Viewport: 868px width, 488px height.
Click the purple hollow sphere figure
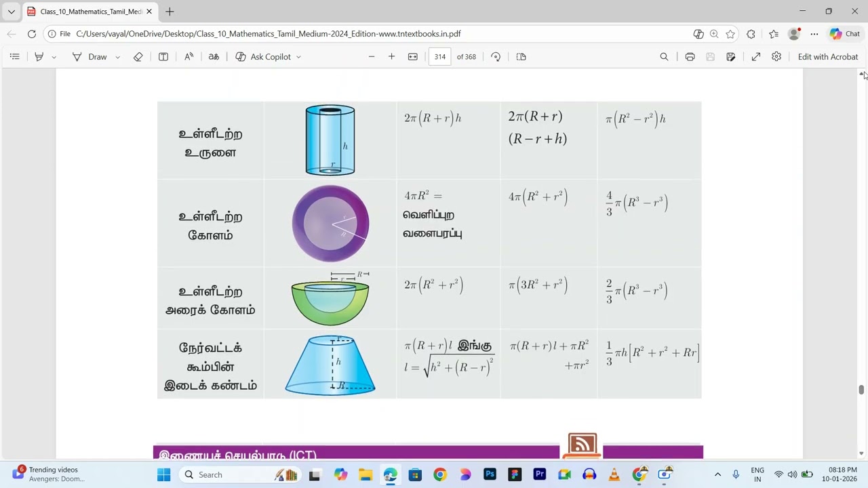[x=330, y=224]
